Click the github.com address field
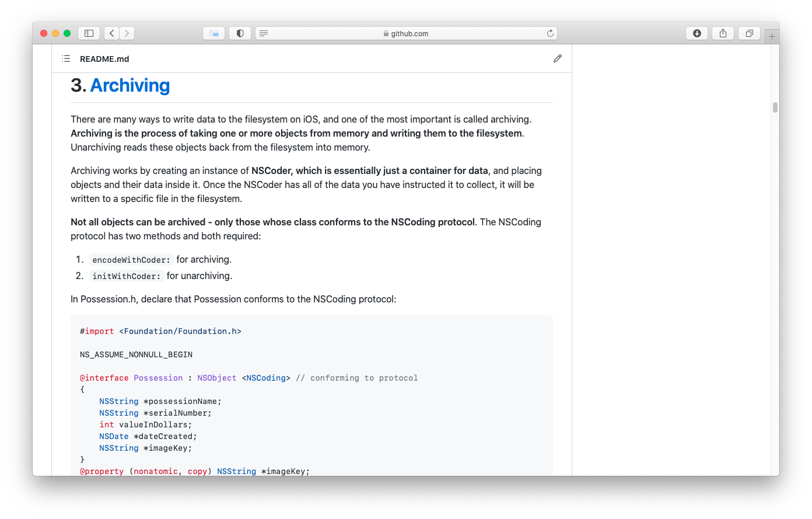 [x=406, y=33]
